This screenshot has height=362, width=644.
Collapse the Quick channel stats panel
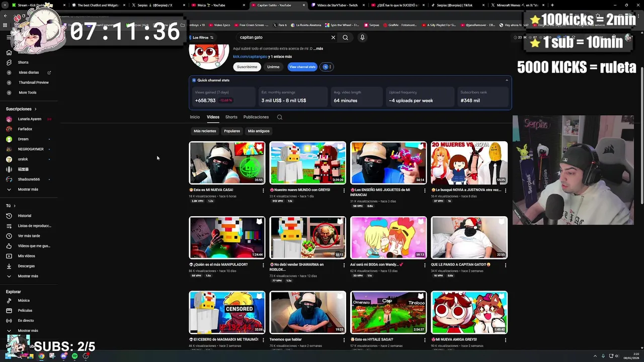point(507,80)
